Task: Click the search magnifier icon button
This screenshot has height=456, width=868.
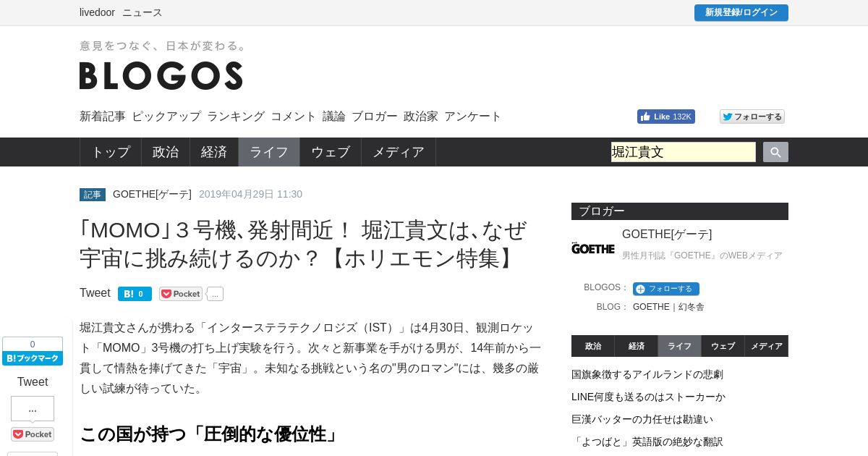Action: click(x=775, y=152)
